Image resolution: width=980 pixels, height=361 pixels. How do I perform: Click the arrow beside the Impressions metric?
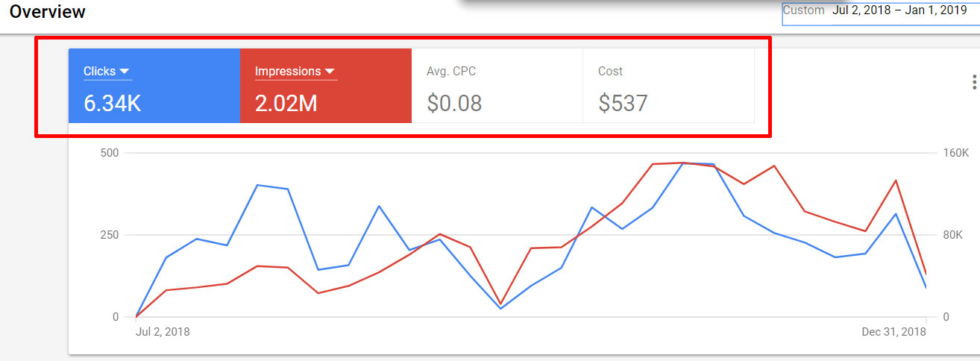(x=330, y=72)
